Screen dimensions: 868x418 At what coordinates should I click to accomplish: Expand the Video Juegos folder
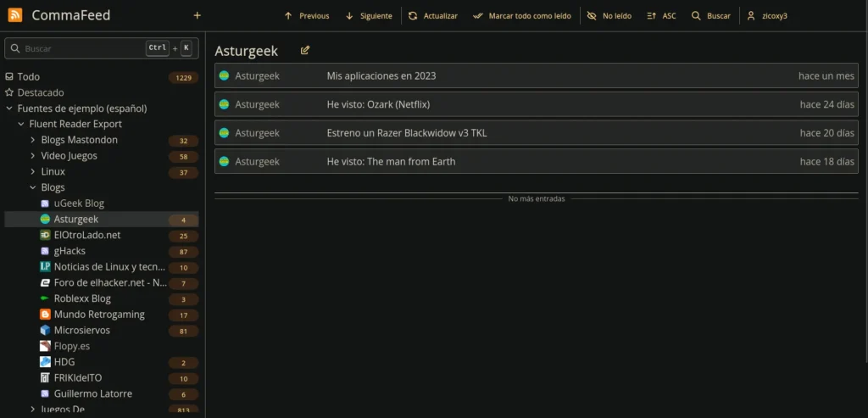[33, 156]
